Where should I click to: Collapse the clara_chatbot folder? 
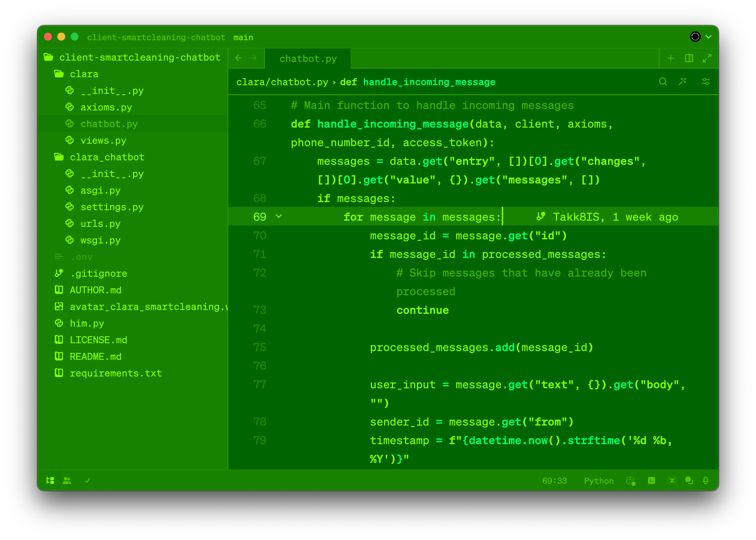[x=133, y=157]
